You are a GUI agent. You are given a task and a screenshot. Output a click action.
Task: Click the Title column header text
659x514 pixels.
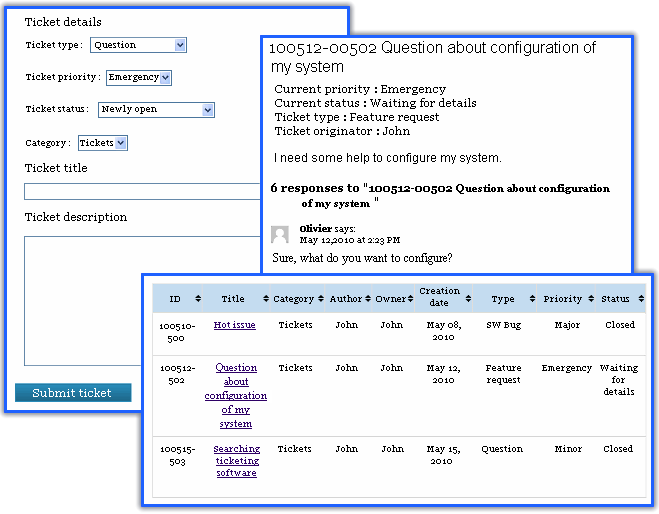click(233, 299)
